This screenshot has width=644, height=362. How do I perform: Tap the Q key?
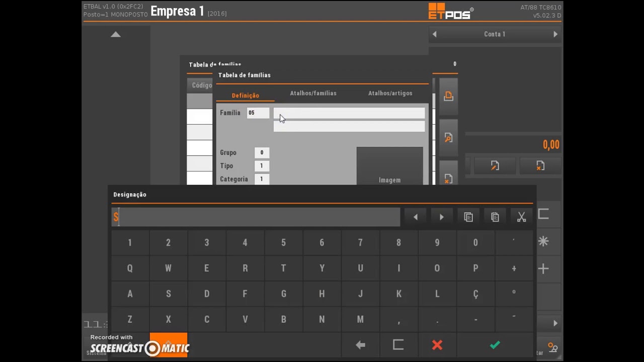tap(130, 268)
